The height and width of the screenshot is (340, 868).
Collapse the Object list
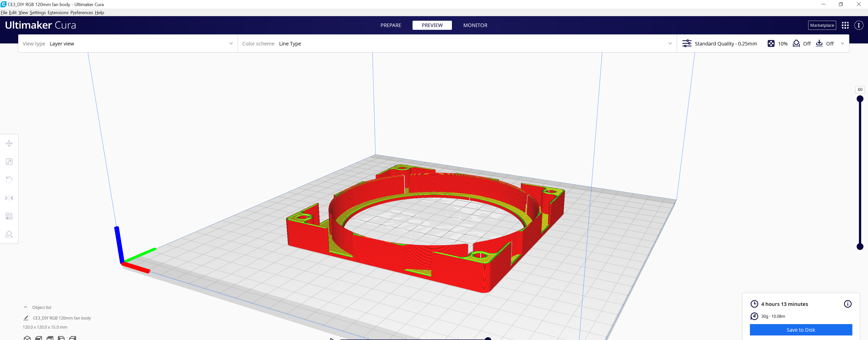(x=25, y=307)
